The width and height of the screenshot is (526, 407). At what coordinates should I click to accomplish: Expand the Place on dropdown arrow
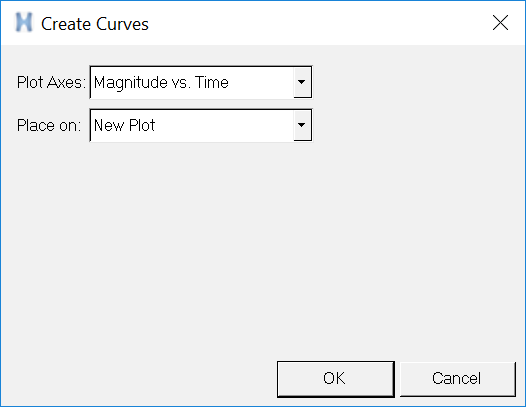[x=302, y=125]
